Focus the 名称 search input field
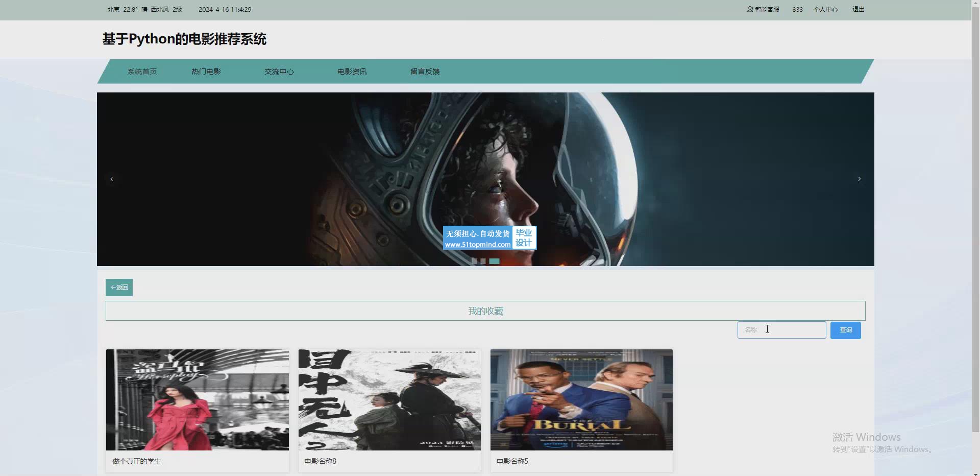 [781, 330]
